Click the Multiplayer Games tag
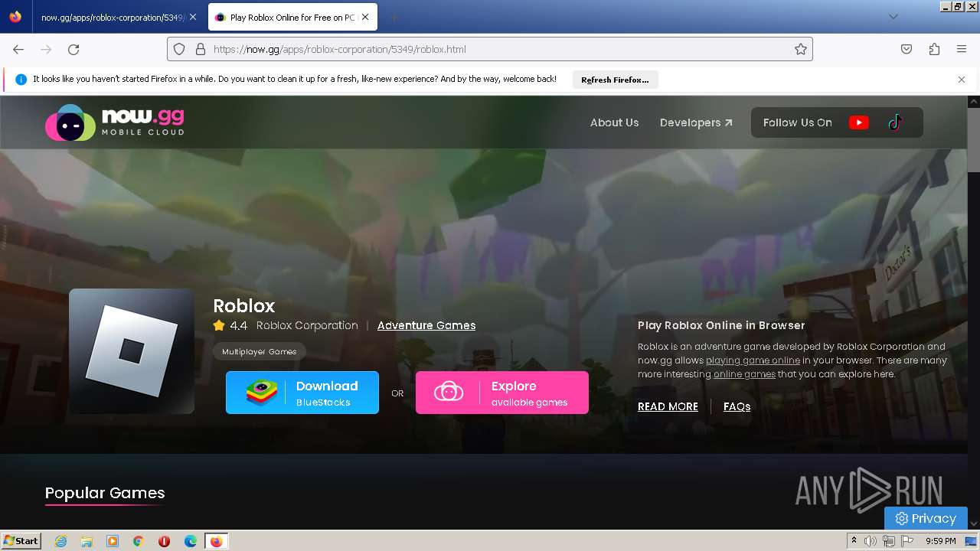 point(259,351)
